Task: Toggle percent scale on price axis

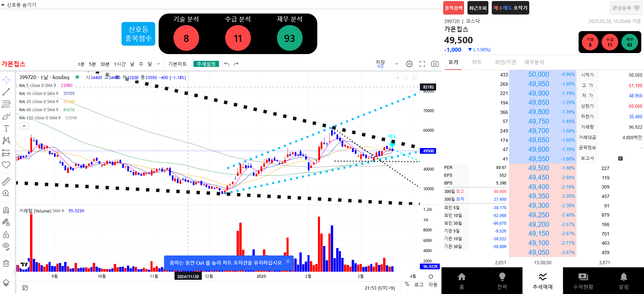Action: point(407,285)
